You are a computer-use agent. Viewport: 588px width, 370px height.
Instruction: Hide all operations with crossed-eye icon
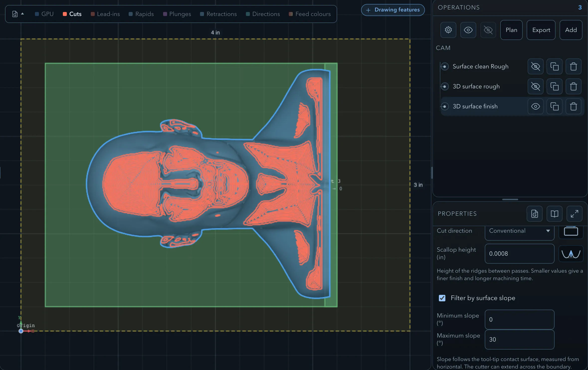(x=488, y=30)
